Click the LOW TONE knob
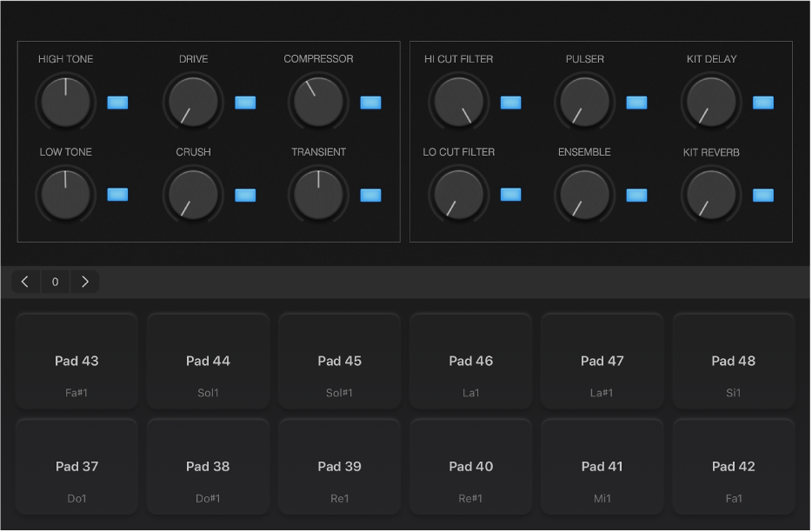 65,195
